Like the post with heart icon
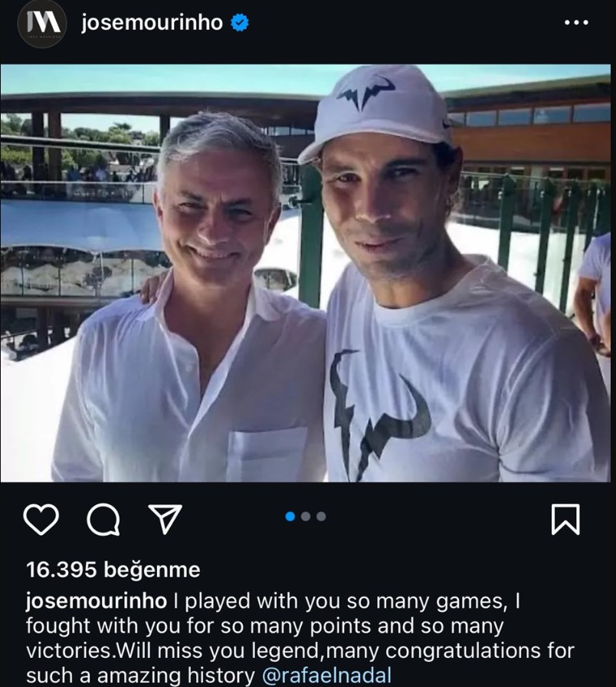Image resolution: width=616 pixels, height=687 pixels. (x=41, y=519)
